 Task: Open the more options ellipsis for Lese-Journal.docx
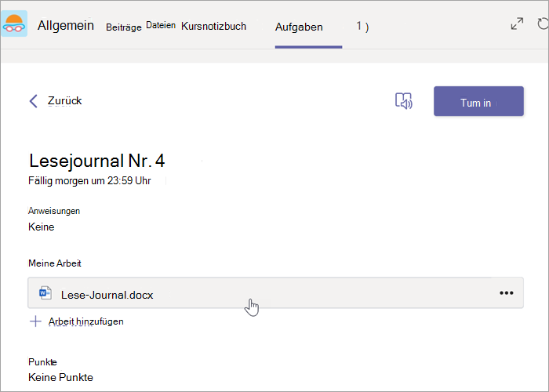coord(507,293)
